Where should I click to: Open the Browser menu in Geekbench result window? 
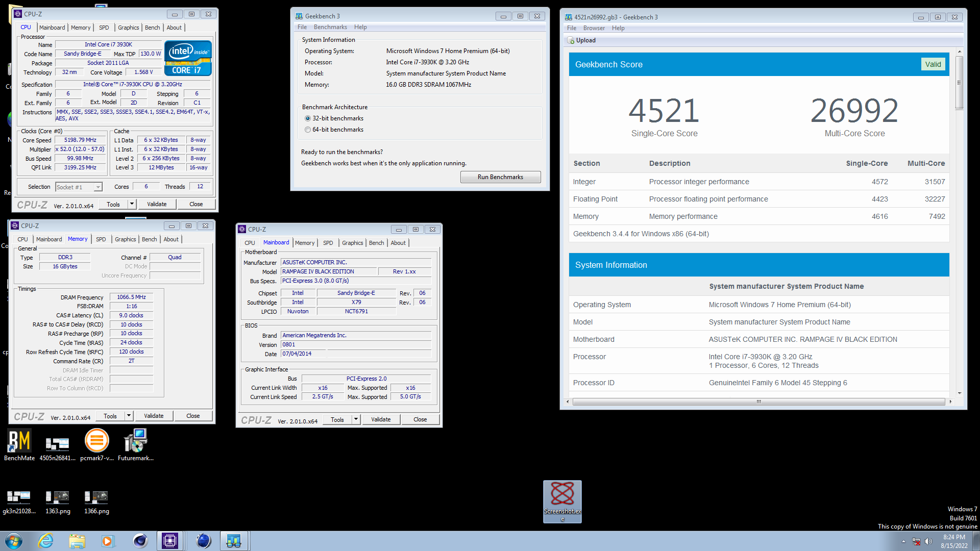(594, 28)
